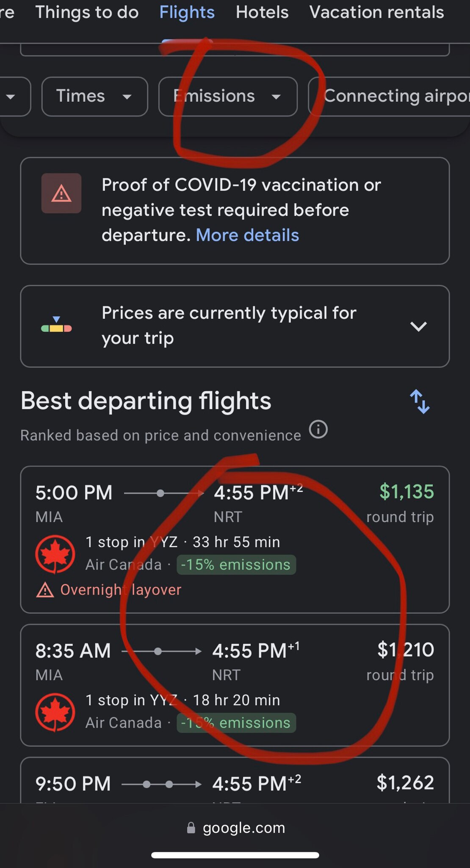Select the $1,135 round trip flight
Viewport: 470px width, 868px height.
235,540
